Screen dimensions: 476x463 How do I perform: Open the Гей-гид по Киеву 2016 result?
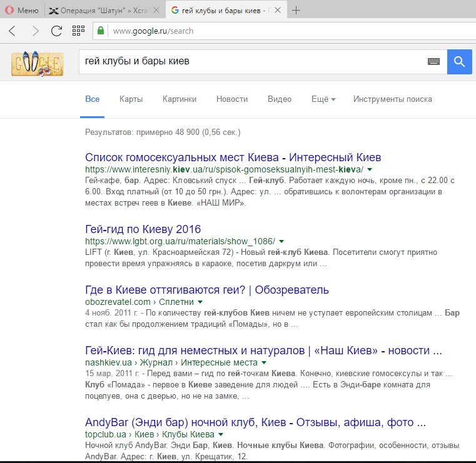pos(143,229)
